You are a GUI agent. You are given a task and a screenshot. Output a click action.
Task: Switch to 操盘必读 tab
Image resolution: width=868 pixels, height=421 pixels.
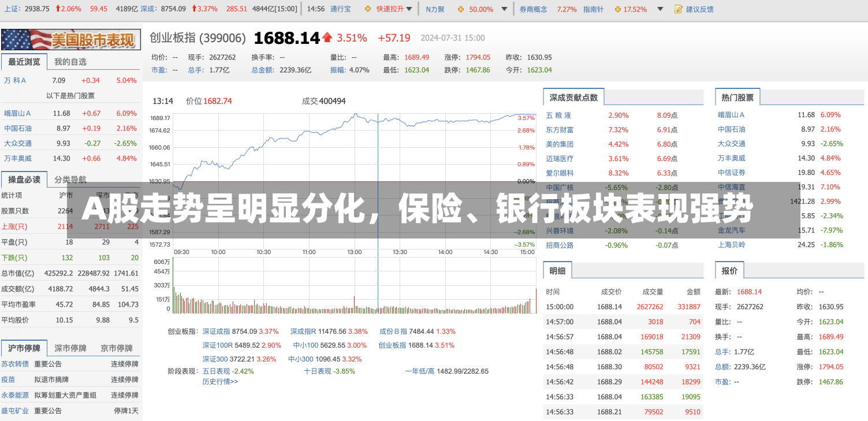click(24, 180)
